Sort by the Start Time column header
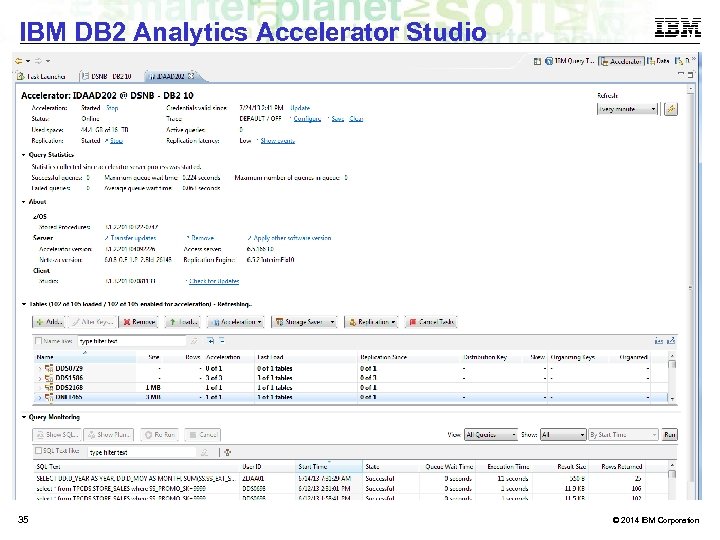The height and width of the screenshot is (540, 720). point(329,467)
